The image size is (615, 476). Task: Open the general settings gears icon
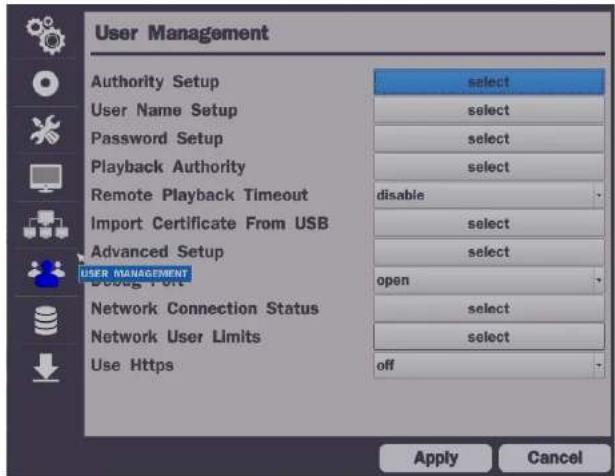point(46,35)
